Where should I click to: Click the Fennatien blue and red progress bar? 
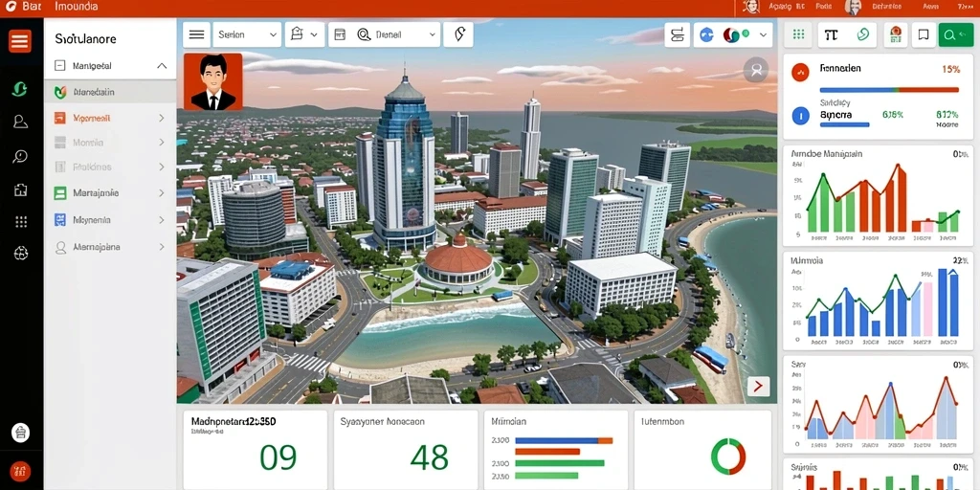tap(889, 90)
